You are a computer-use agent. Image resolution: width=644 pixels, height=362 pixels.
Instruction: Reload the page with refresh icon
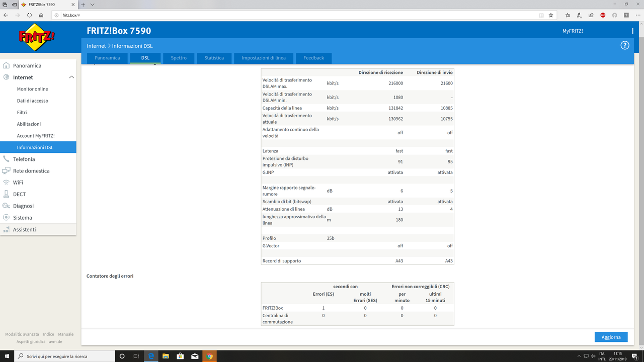[30, 15]
